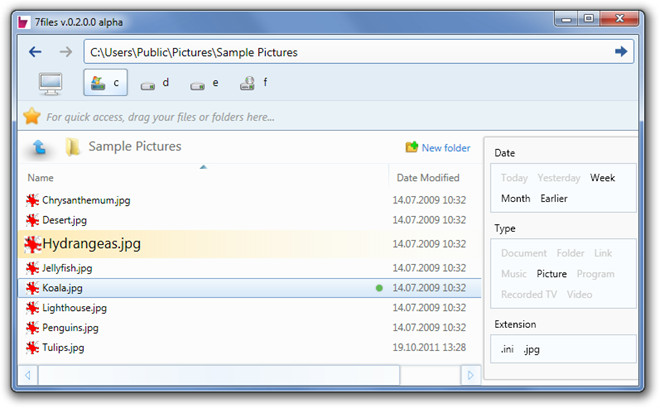Click the forward navigation arrow
This screenshot has height=408, width=660.
[66, 52]
